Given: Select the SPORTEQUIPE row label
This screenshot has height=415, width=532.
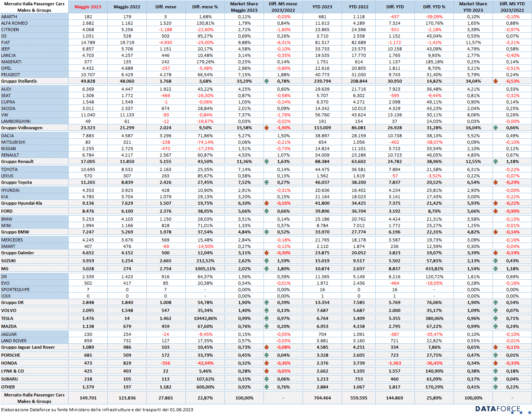Looking at the screenshot, I should click(x=15, y=290).
